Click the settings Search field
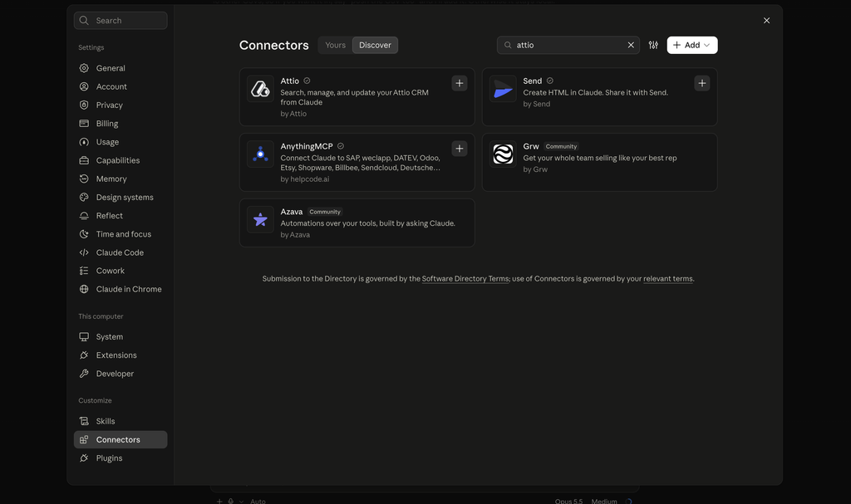The height and width of the screenshot is (504, 851). point(121,21)
